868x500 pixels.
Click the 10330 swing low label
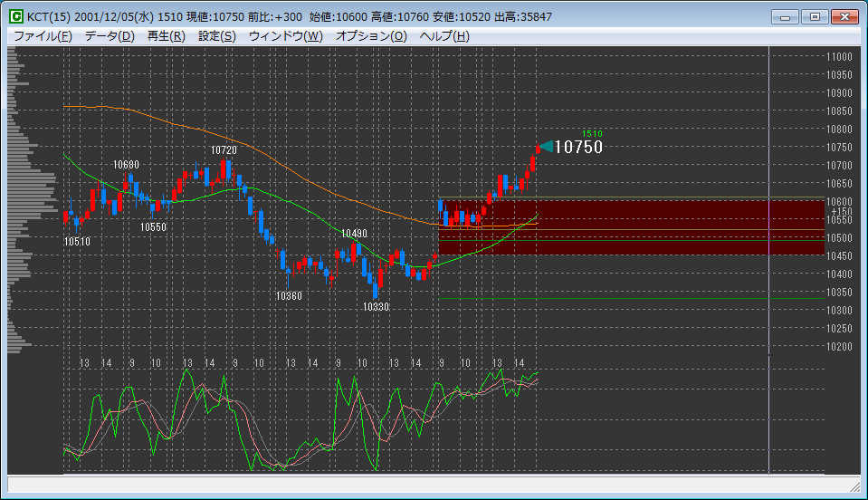click(x=376, y=307)
